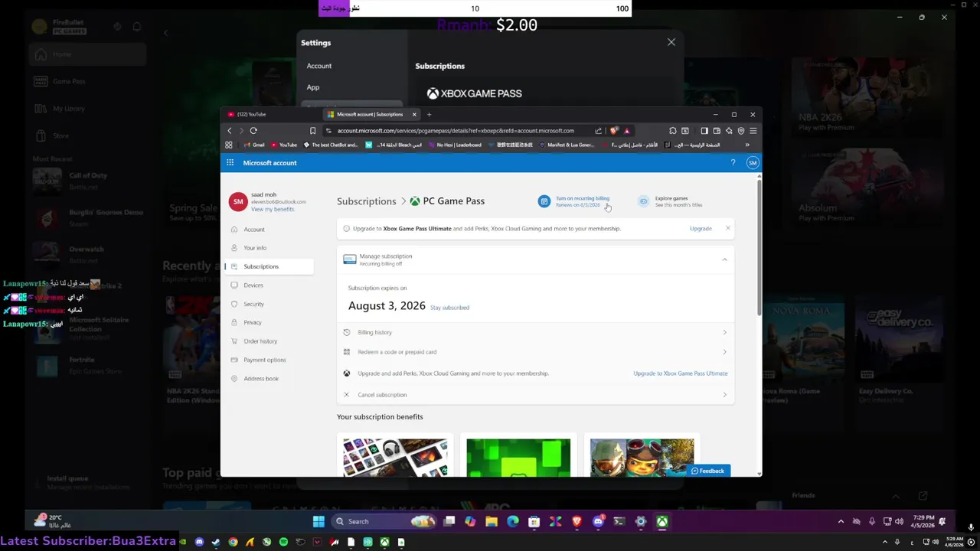The image size is (980, 551).
Task: Open Cancel subscription row
Action: (535, 395)
